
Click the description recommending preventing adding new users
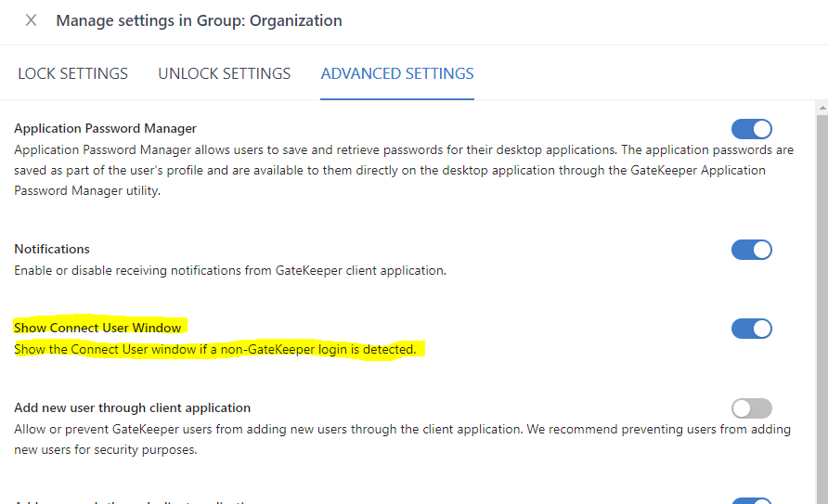pos(399,439)
